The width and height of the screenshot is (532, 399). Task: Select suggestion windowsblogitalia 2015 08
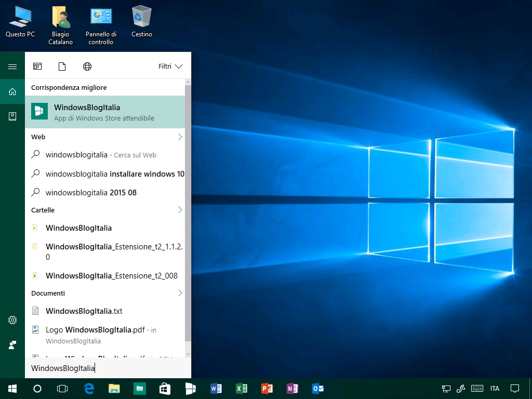point(105,193)
